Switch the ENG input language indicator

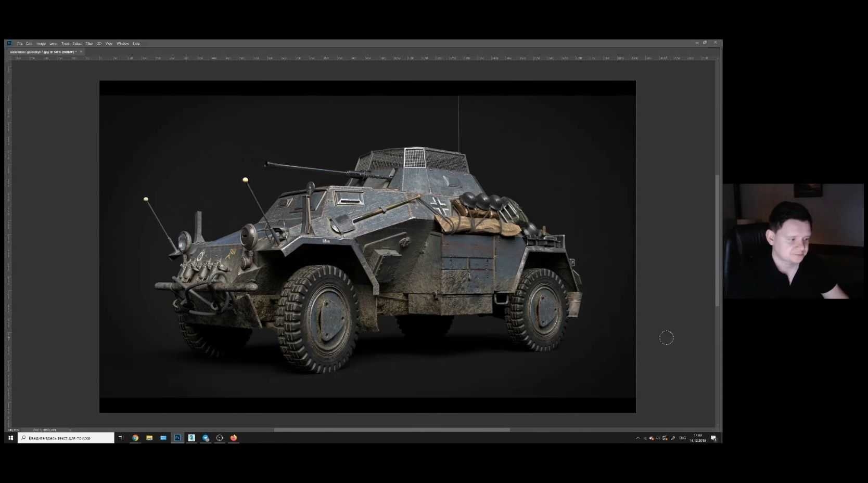[x=682, y=438]
